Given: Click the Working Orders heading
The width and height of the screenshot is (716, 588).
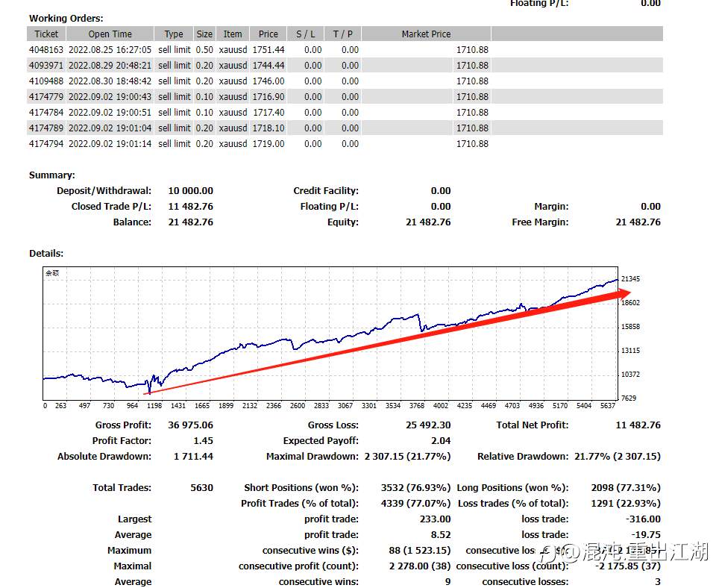Looking at the screenshot, I should (66, 19).
